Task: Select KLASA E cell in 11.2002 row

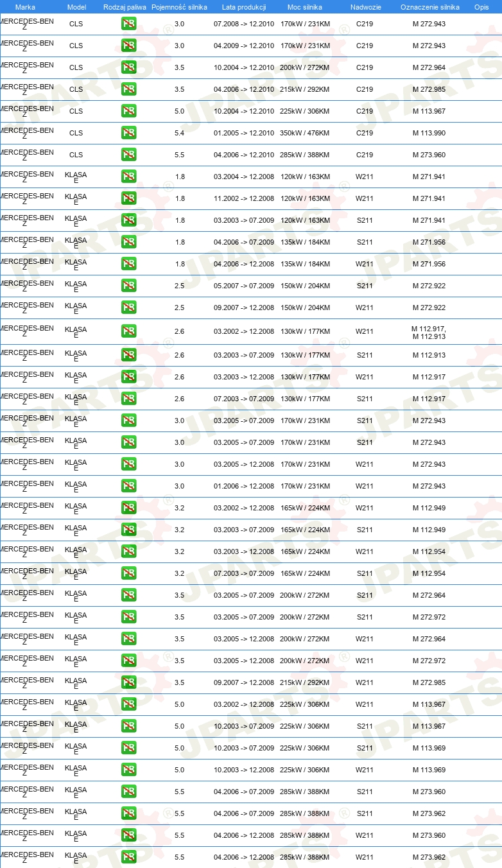Action: point(76,200)
